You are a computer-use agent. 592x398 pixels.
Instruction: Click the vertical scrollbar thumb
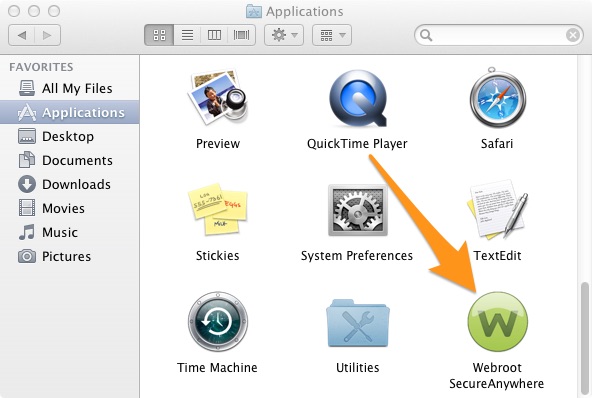click(x=584, y=338)
